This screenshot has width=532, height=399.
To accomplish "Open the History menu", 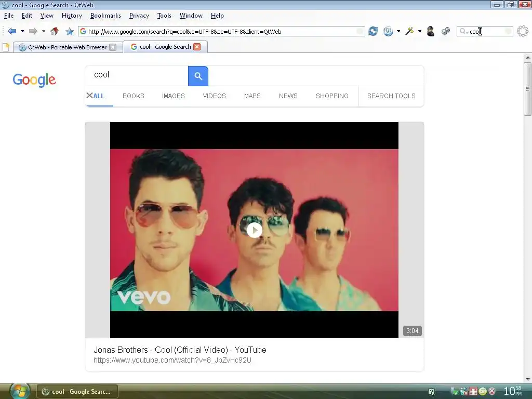I will [72, 16].
